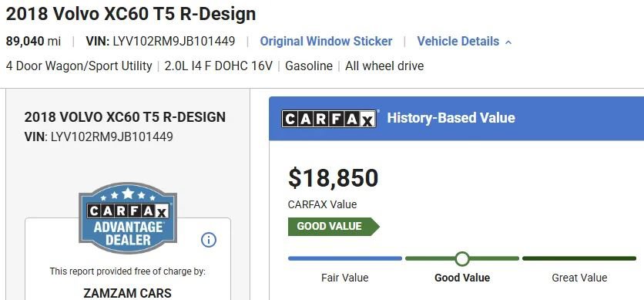Click the circle marker on value slider
The width and height of the screenshot is (644, 300).
pyautogui.click(x=462, y=258)
